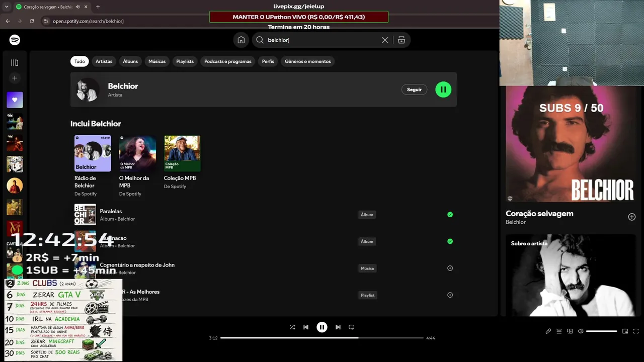Image resolution: width=644 pixels, height=362 pixels.
Task: Reload the browser page
Action: pyautogui.click(x=32, y=21)
